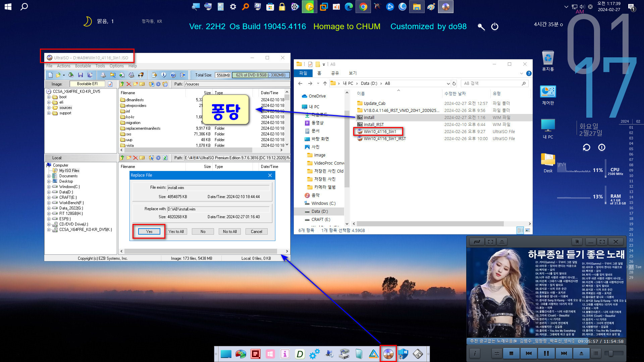Click the refresh icon in Local pane toolbar
The image size is (644, 362).
click(165, 158)
